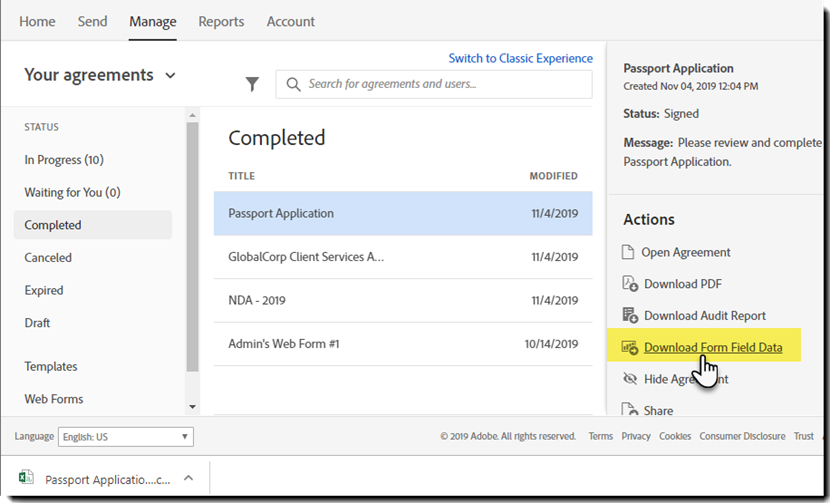Click the Download Form Field Data link
The width and height of the screenshot is (830, 503).
coord(712,347)
